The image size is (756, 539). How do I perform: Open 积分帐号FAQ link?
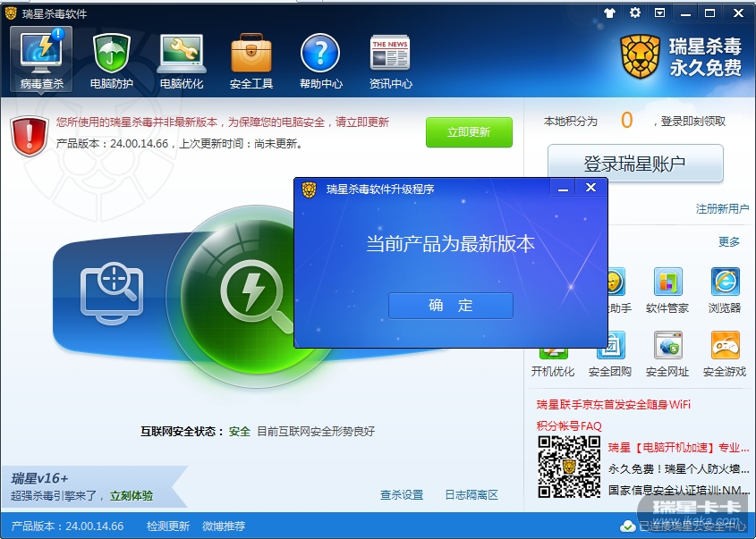click(569, 425)
